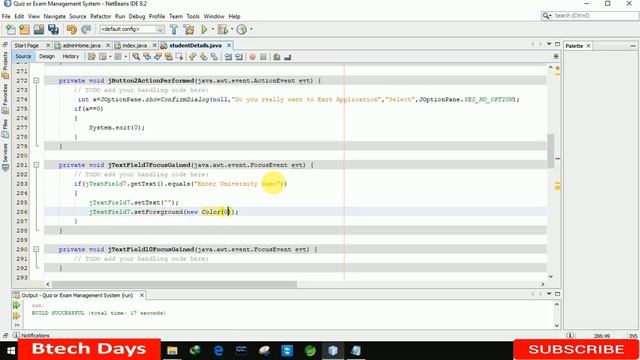Click the New File toolbar icon
Viewport: 640px width, 360px height.
coord(11,29)
